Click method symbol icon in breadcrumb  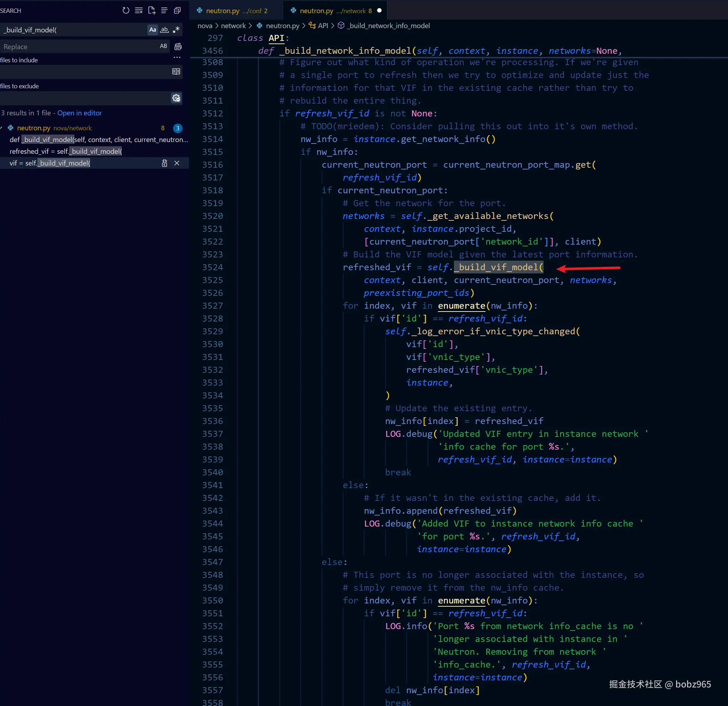tap(341, 26)
